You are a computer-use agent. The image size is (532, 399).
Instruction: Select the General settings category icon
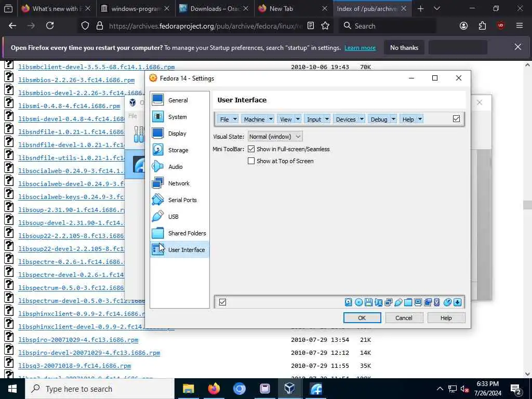tap(158, 100)
